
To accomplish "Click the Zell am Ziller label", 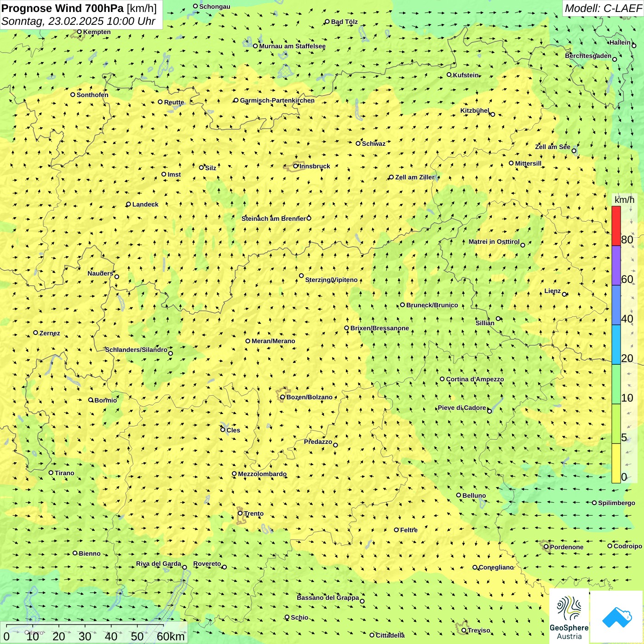I will click(x=414, y=177).
